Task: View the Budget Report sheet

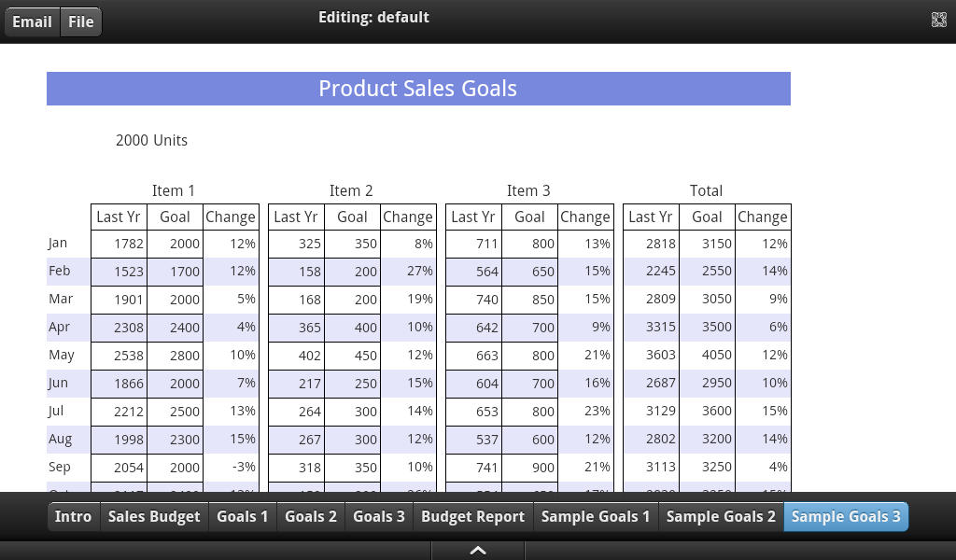Action: tap(472, 516)
